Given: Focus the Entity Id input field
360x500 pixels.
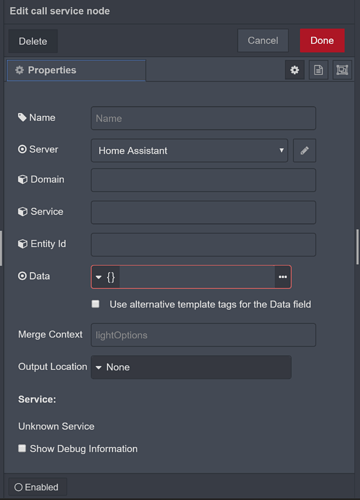Looking at the screenshot, I should point(203,245).
